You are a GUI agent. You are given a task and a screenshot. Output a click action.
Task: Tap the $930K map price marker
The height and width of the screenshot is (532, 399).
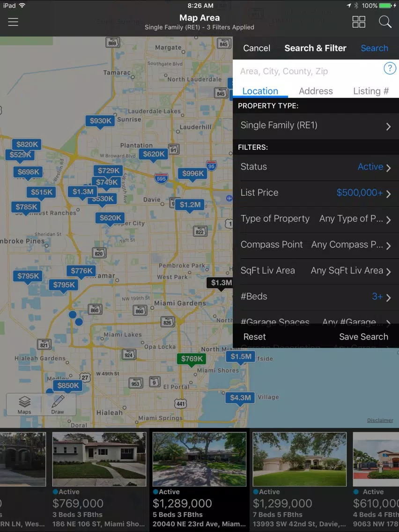pos(100,121)
